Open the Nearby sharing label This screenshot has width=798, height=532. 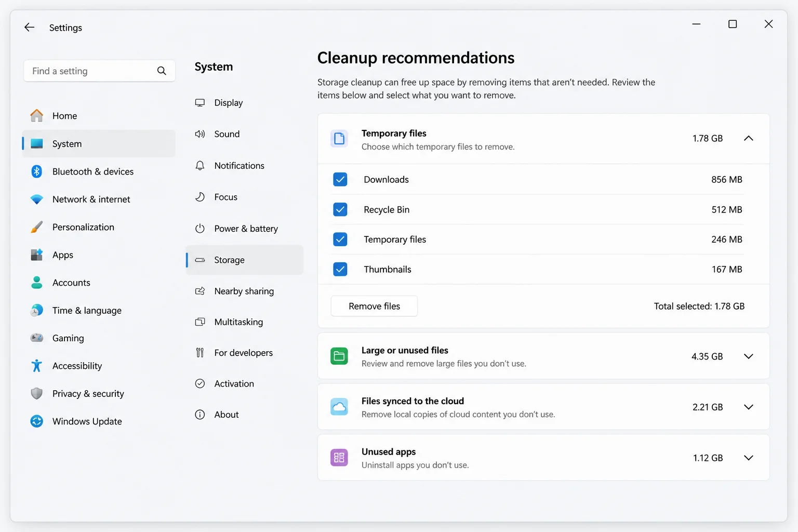pyautogui.click(x=244, y=291)
